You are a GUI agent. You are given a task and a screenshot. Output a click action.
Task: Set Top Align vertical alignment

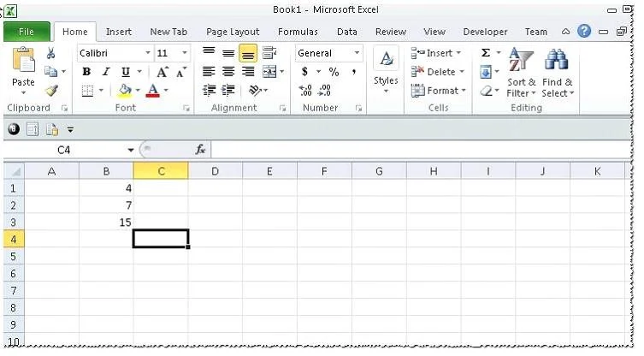click(x=209, y=52)
